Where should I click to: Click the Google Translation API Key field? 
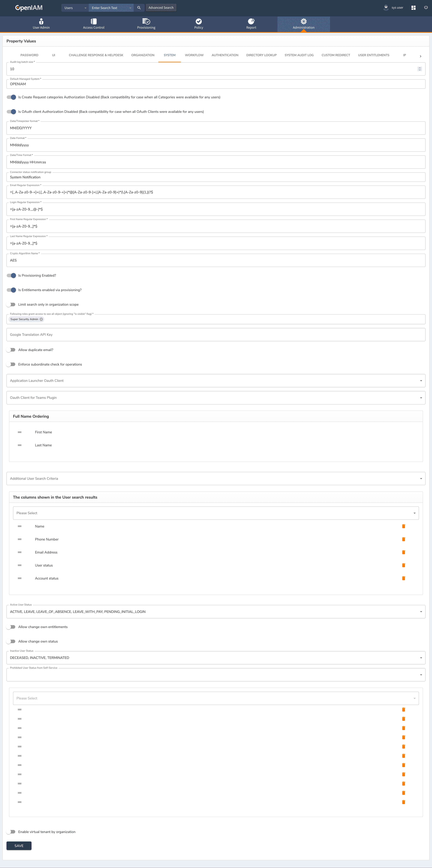pyautogui.click(x=215, y=335)
